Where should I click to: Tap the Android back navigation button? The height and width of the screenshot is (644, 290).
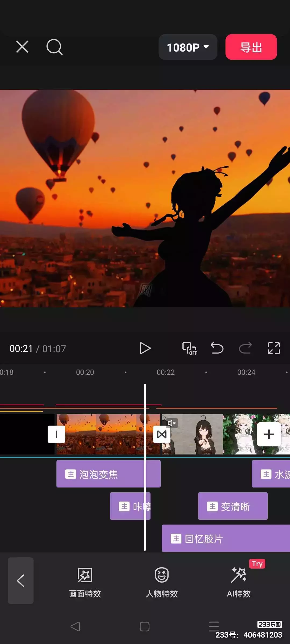[75, 627]
